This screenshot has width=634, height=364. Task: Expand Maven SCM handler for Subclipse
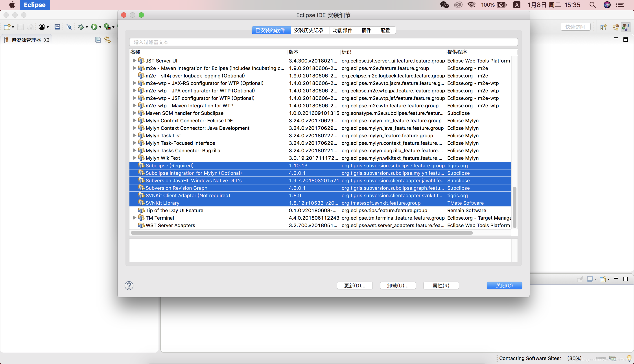(134, 113)
